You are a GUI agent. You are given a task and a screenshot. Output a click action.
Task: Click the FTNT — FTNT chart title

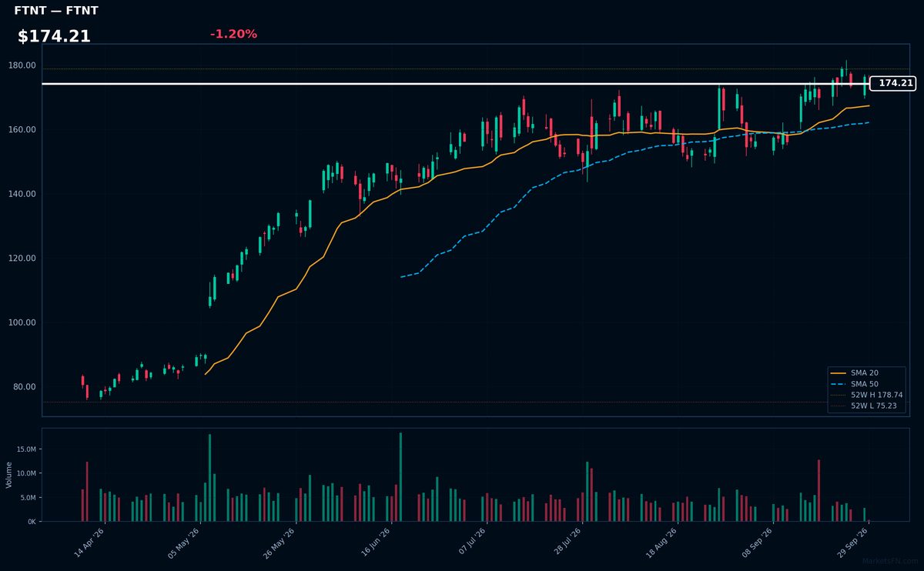[x=56, y=11]
